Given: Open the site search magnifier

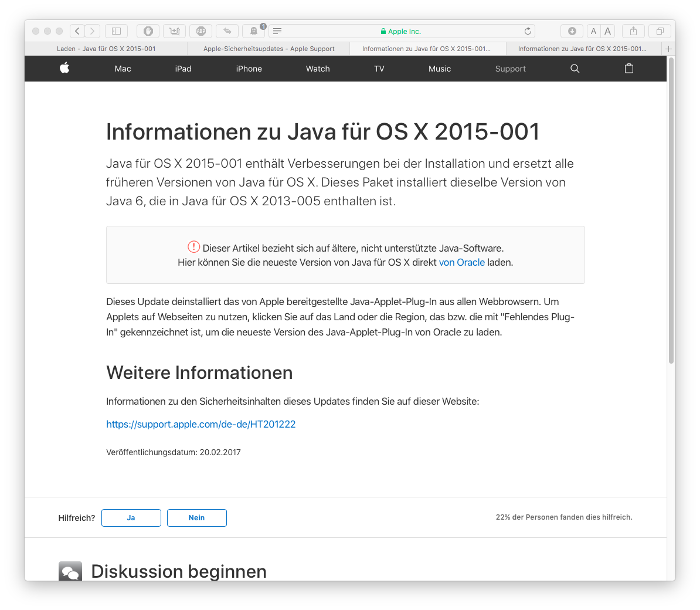Looking at the screenshot, I should (575, 68).
